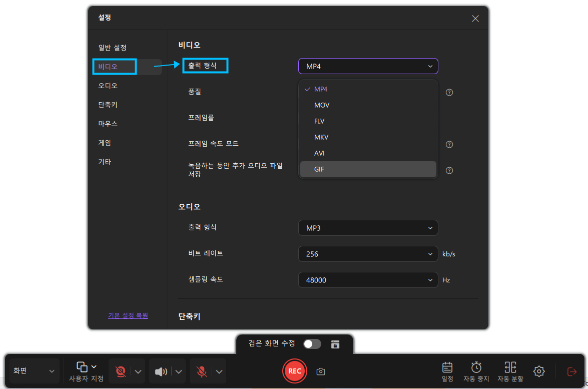The width and height of the screenshot is (588, 389).
Task: Unmute the microphone button in toolbar
Action: coord(202,371)
